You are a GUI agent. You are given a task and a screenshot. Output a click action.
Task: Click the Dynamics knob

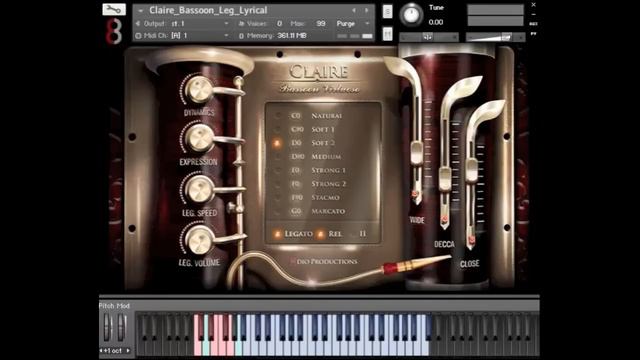coord(200,89)
